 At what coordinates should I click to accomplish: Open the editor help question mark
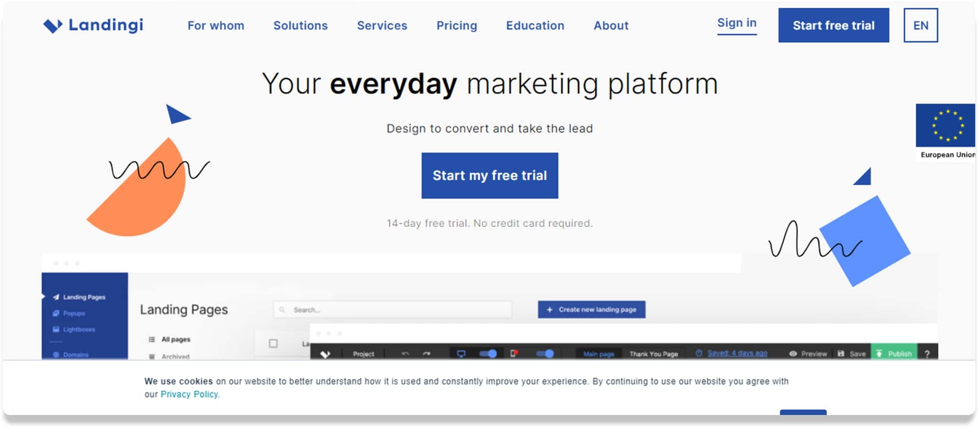click(927, 354)
